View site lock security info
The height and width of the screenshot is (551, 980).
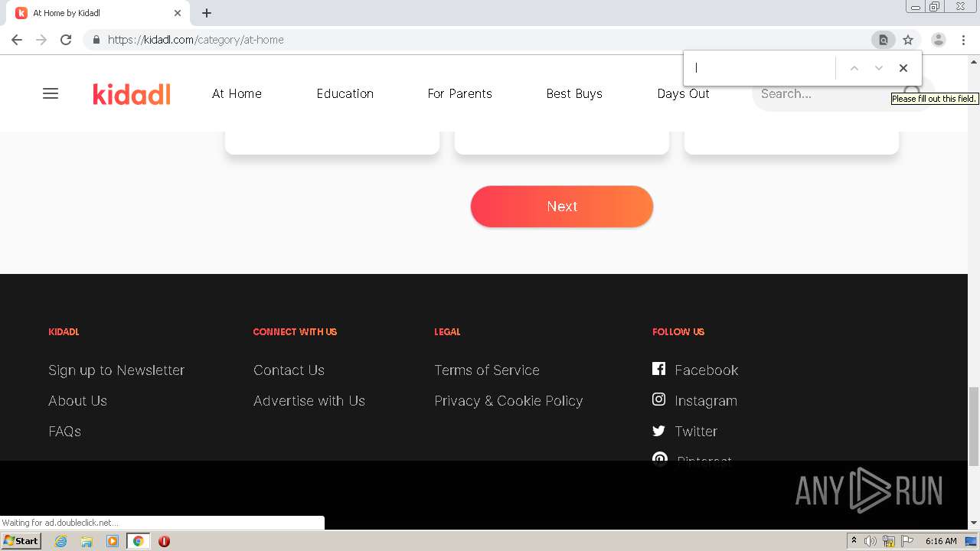(x=96, y=40)
